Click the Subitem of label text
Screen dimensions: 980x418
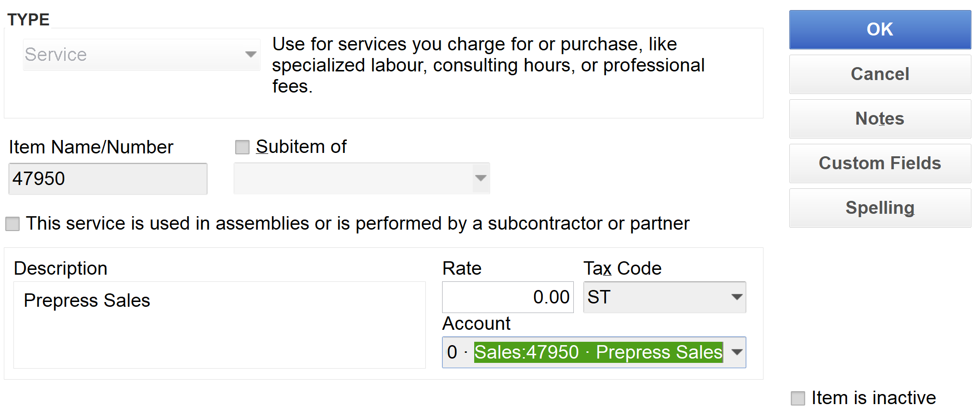click(301, 147)
